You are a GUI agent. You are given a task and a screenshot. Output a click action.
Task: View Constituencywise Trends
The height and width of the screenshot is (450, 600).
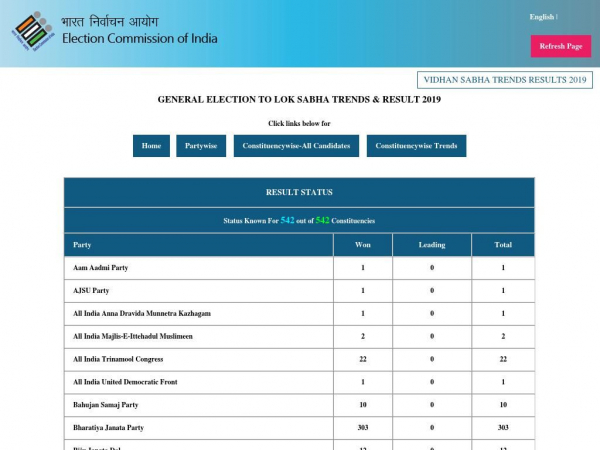pos(416,146)
